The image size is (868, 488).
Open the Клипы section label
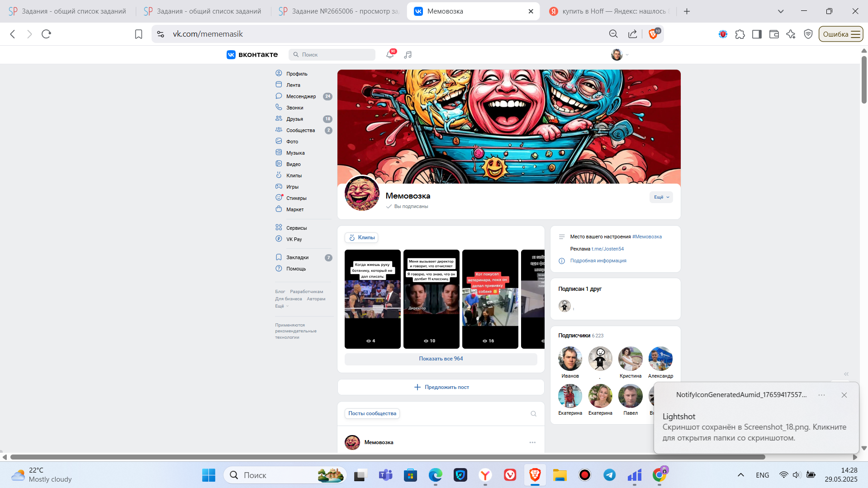point(362,237)
